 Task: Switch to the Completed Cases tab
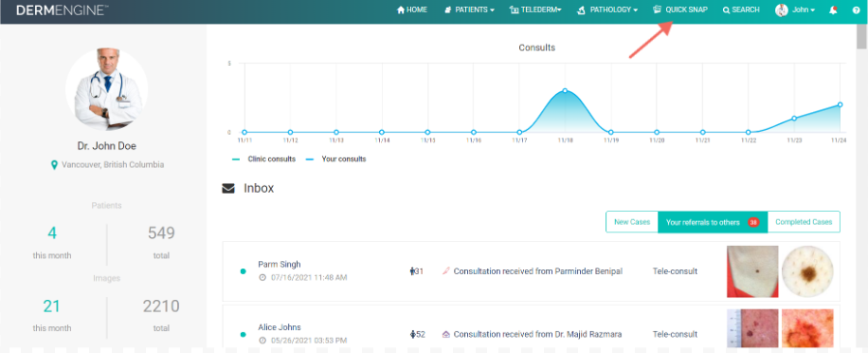pyautogui.click(x=804, y=222)
